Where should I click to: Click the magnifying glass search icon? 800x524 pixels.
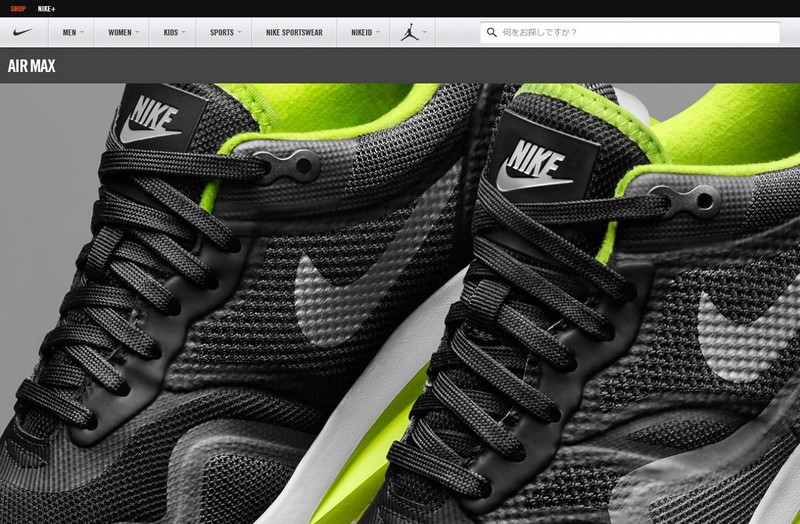(x=491, y=33)
